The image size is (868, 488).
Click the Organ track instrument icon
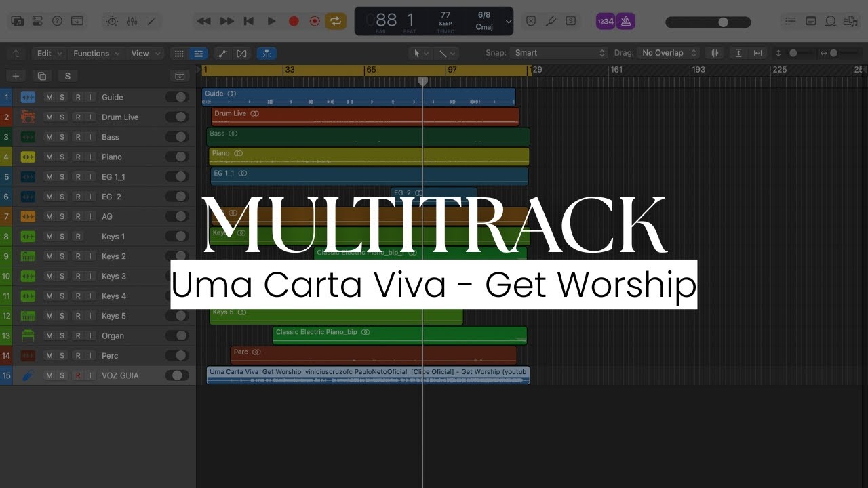[28, 335]
